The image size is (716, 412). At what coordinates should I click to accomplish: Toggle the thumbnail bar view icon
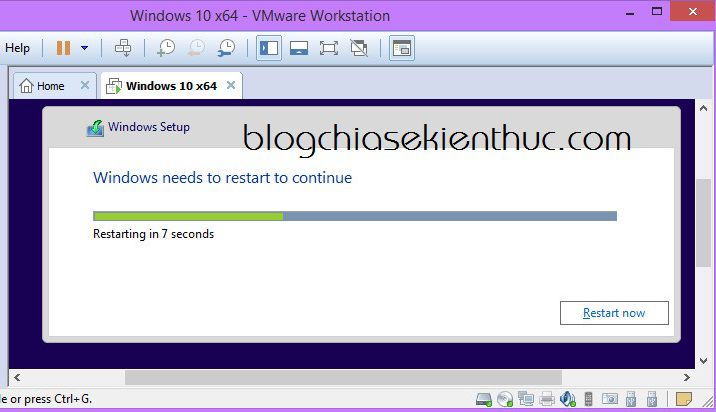299,48
